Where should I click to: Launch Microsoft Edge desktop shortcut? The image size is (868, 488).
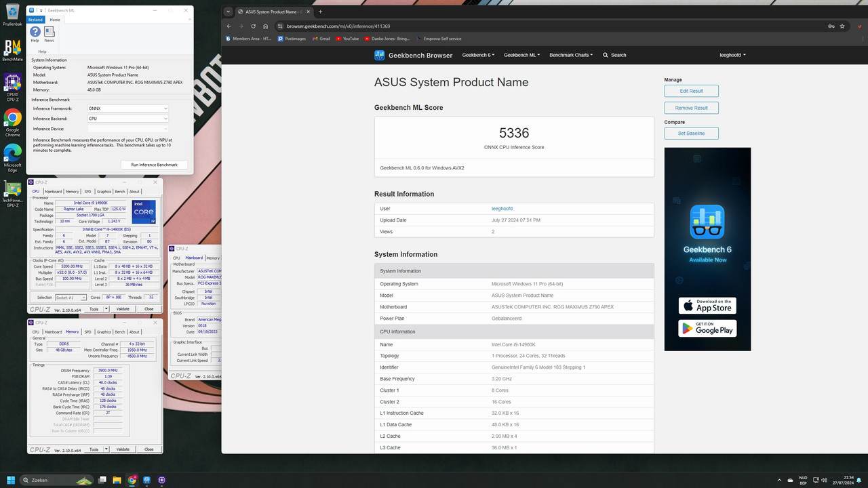pyautogui.click(x=12, y=159)
